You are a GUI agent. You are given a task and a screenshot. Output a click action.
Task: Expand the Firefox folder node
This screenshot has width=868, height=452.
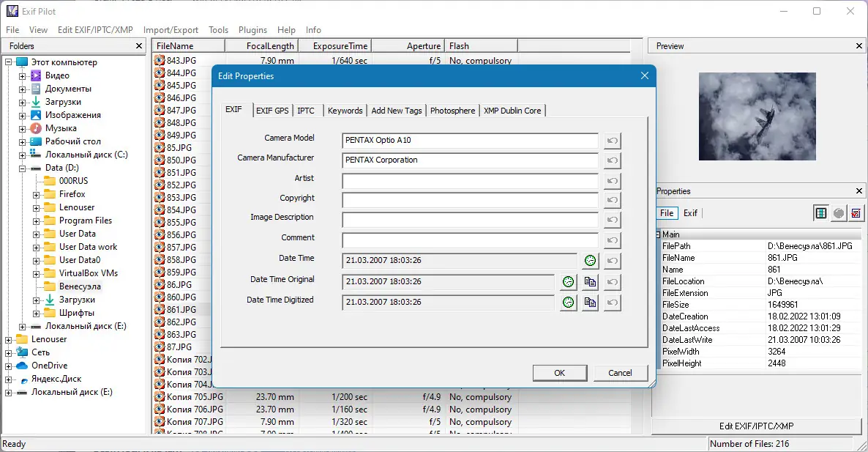36,194
